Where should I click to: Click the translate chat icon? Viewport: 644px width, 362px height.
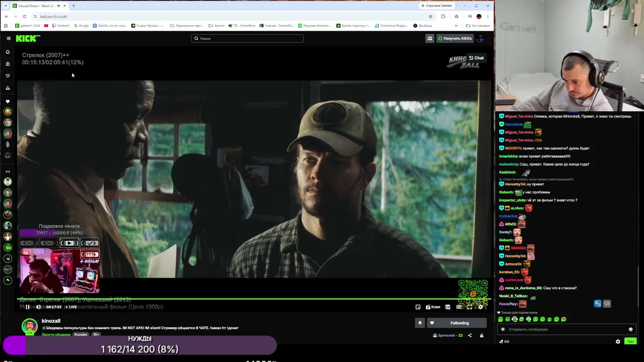coord(598,304)
